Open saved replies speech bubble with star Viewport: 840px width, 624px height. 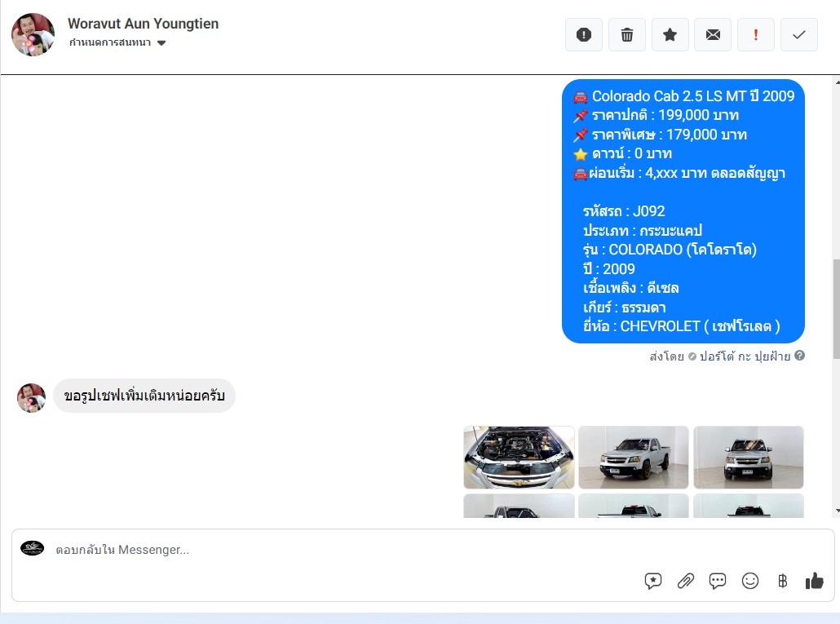[x=653, y=581]
